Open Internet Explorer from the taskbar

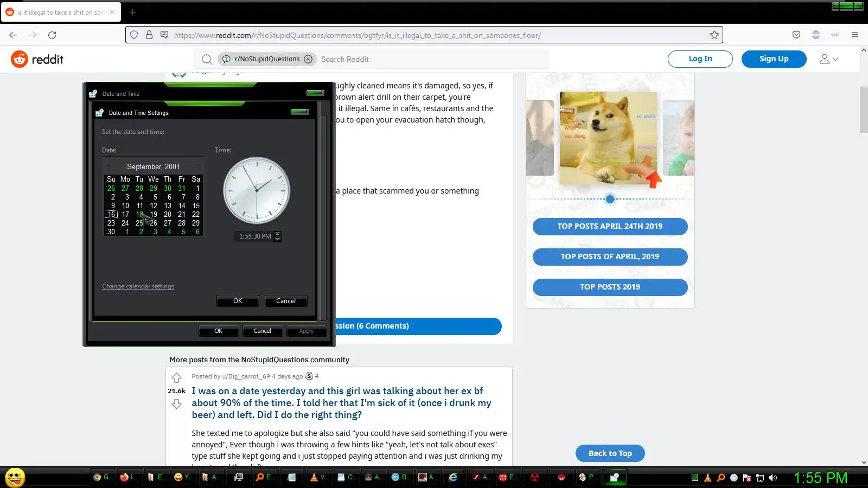[453, 477]
